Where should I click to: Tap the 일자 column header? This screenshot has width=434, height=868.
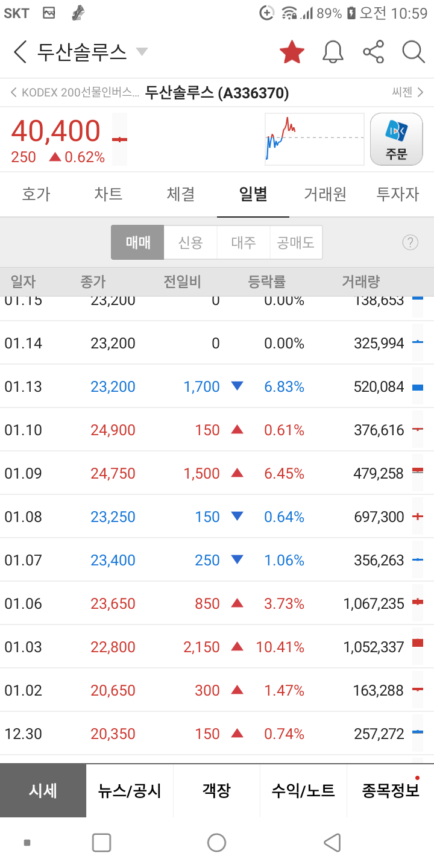23,281
